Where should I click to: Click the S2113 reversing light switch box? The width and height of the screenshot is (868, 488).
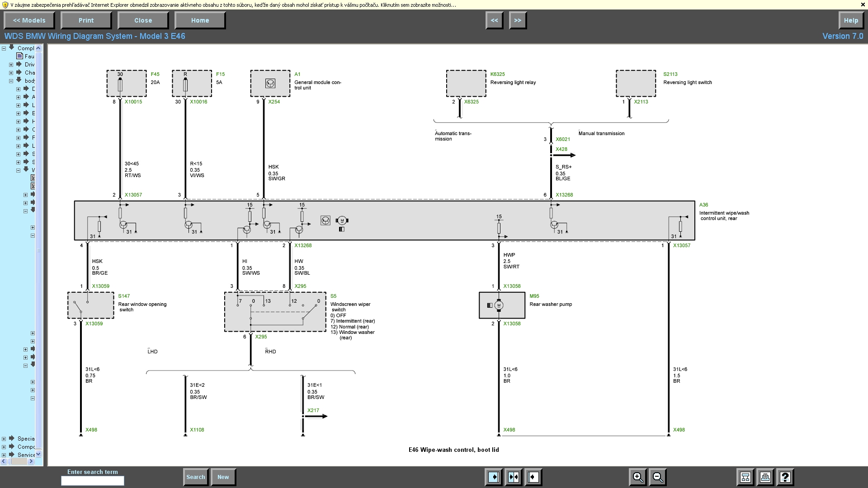point(636,83)
